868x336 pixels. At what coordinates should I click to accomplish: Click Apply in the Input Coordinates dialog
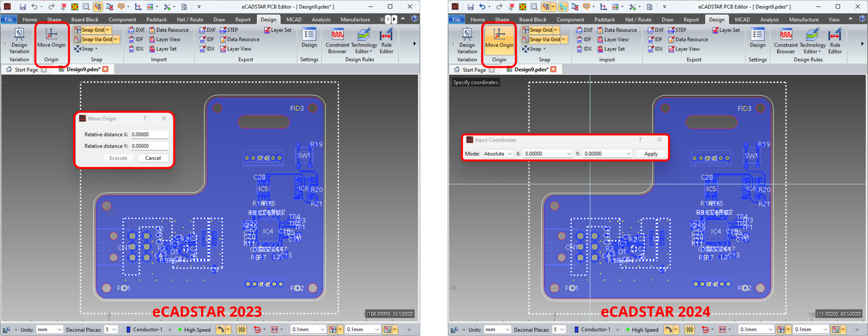[x=651, y=154]
